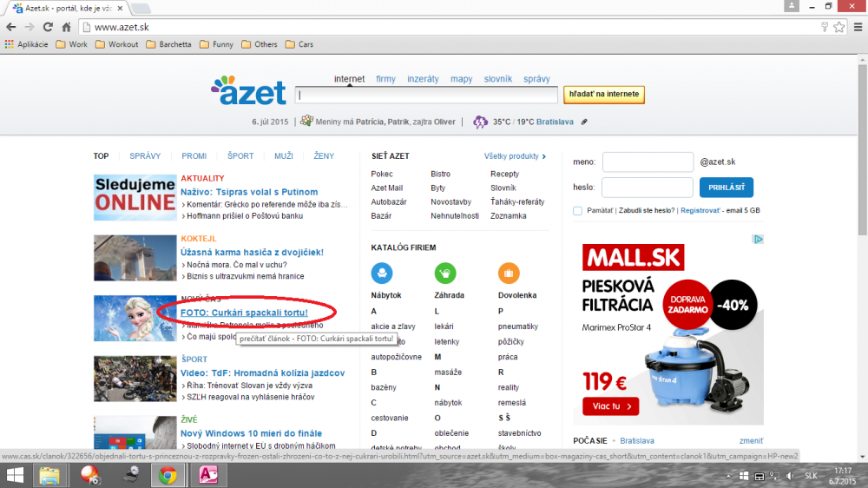Edit city with the pencil icon beside Bratislava
The image size is (868, 488).
tap(584, 122)
